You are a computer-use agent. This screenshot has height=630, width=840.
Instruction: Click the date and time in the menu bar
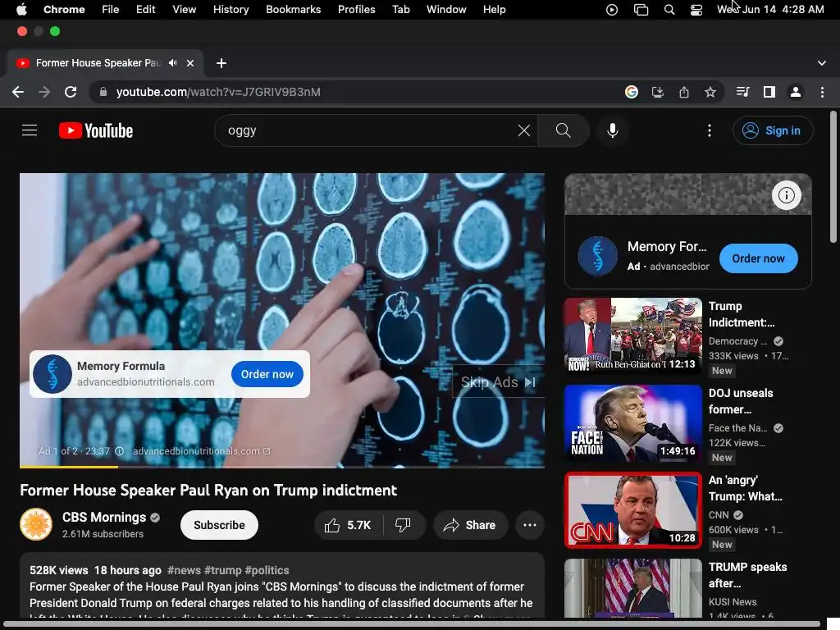click(x=770, y=10)
